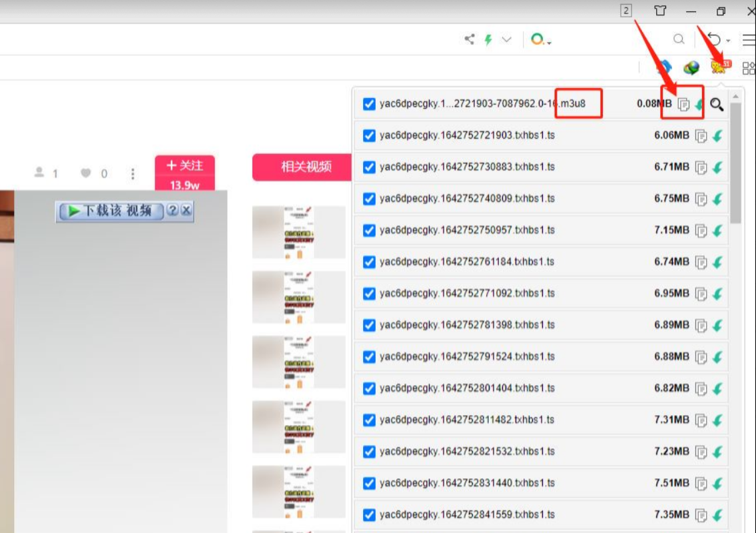Screen dimensions: 756x533
Task: Click the IDM globe extension icon
Action: point(692,67)
